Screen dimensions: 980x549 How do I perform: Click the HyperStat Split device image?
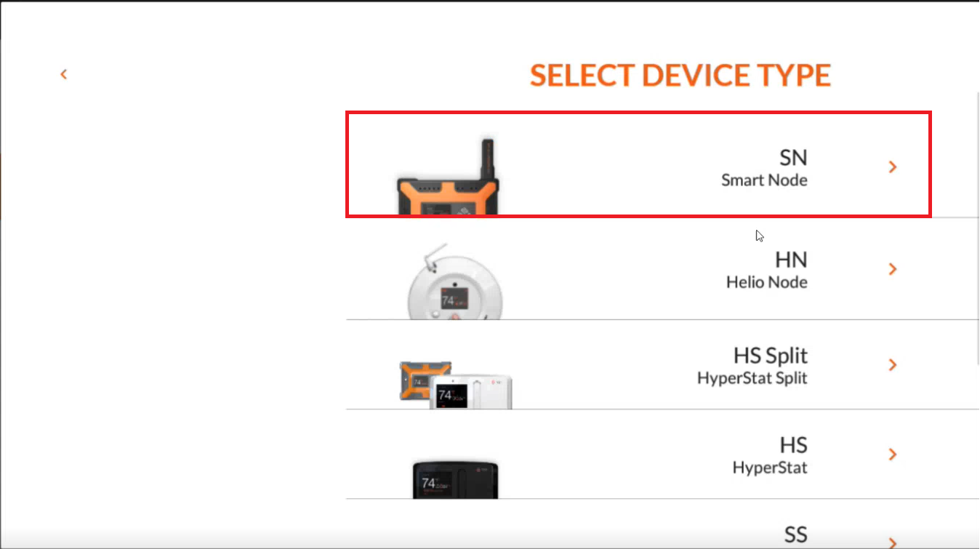(x=456, y=382)
